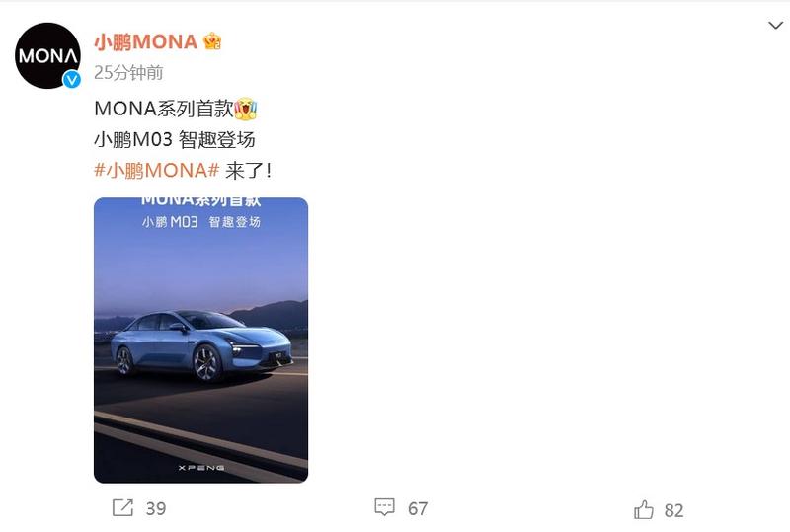The image size is (790, 532).
Task: View the M03 car image thumbnail
Action: click(x=201, y=341)
